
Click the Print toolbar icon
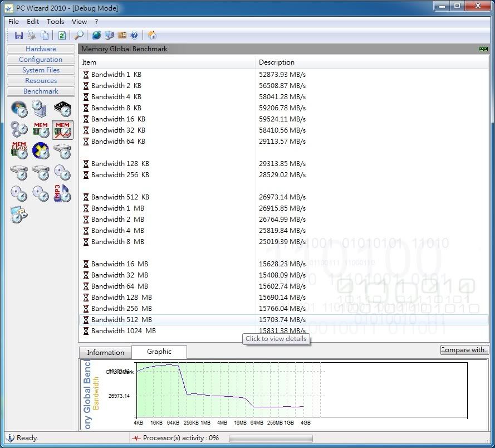(x=31, y=35)
